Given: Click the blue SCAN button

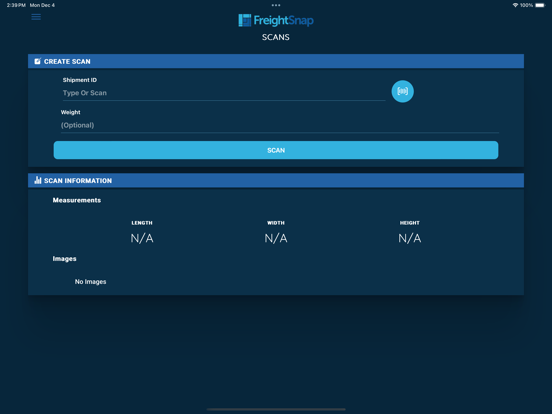Looking at the screenshot, I should [276, 150].
